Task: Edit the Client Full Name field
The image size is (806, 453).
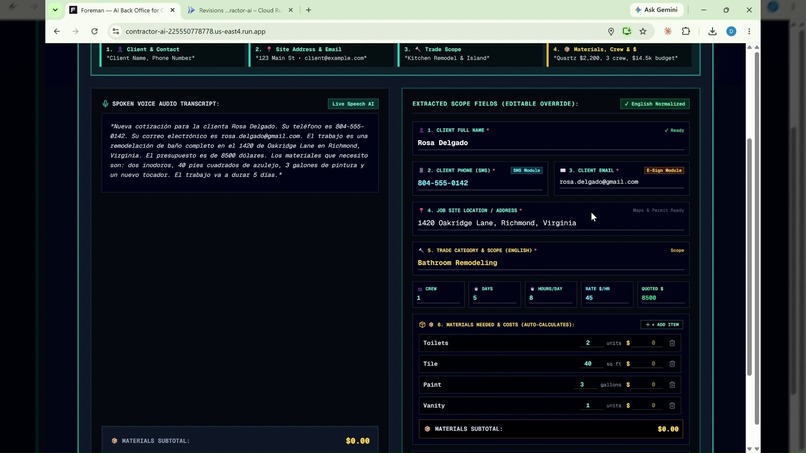Action: (x=551, y=143)
